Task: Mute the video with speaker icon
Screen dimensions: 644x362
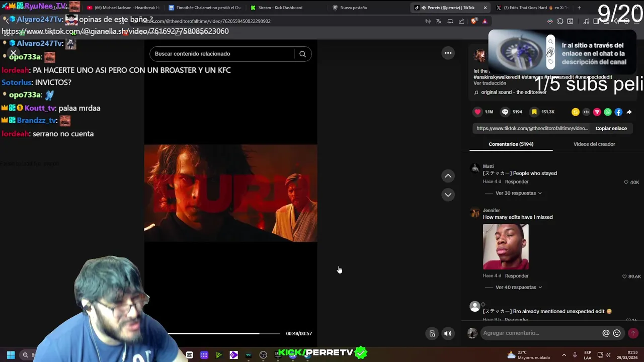Action: tap(448, 333)
